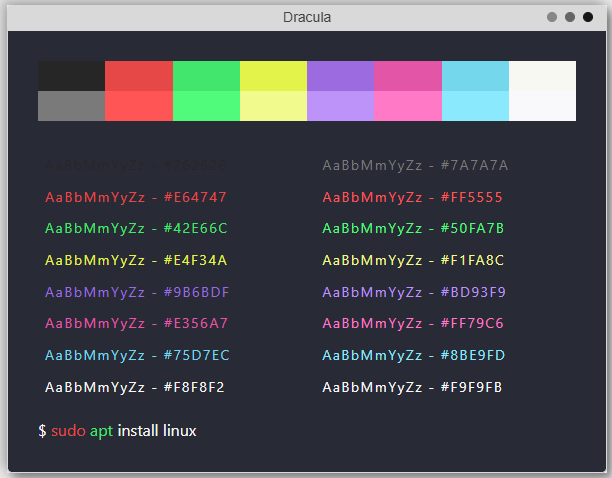Select the red text line #E64747
The width and height of the screenshot is (612, 478).
click(x=135, y=197)
